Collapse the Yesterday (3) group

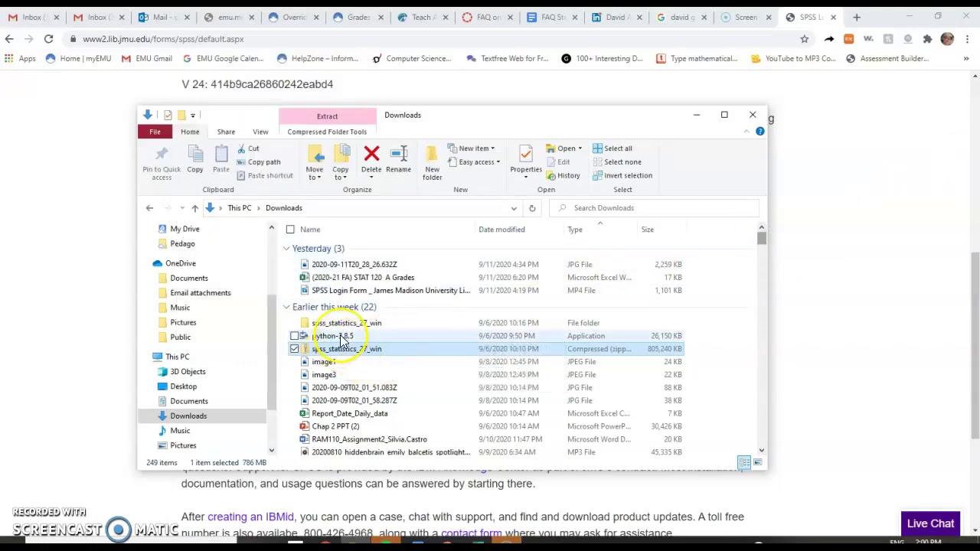286,249
